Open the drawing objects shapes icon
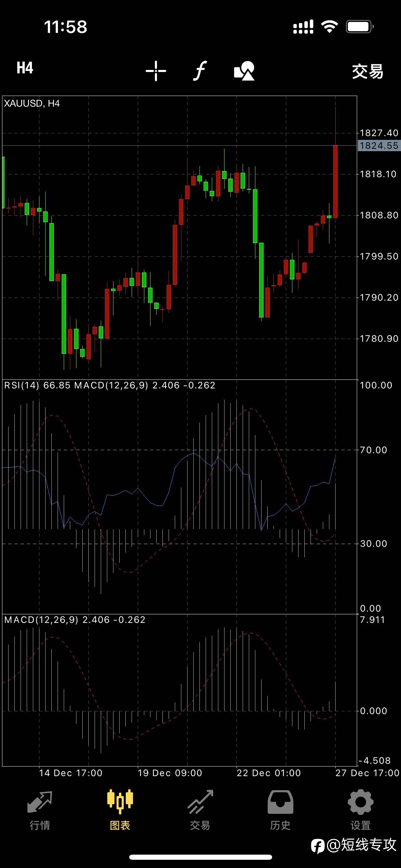401x868 pixels. (x=244, y=71)
